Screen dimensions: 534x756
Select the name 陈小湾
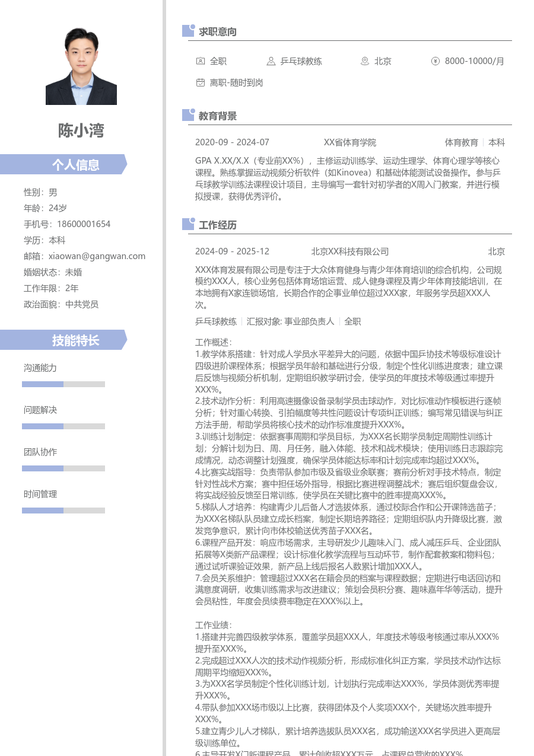[81, 131]
